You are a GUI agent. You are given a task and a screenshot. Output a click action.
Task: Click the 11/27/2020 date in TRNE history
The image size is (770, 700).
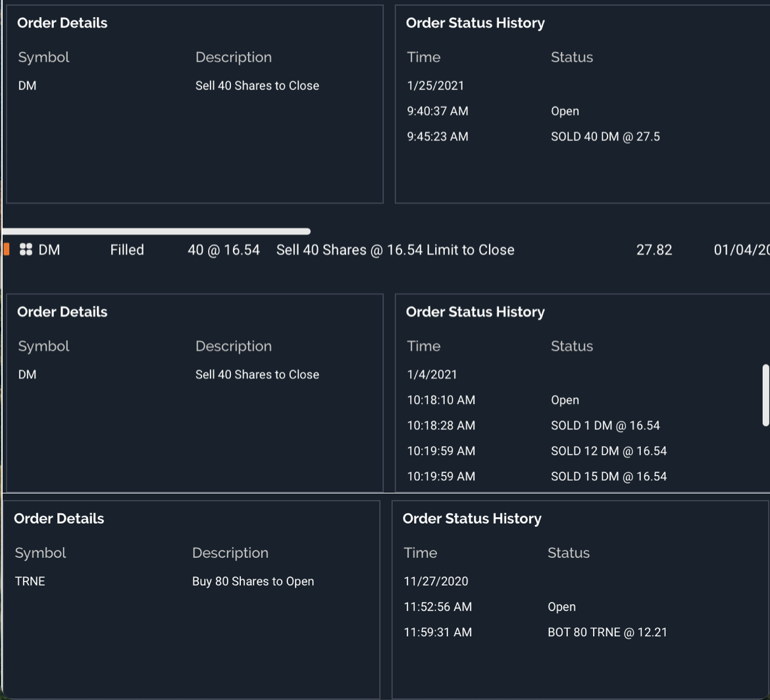coord(436,582)
